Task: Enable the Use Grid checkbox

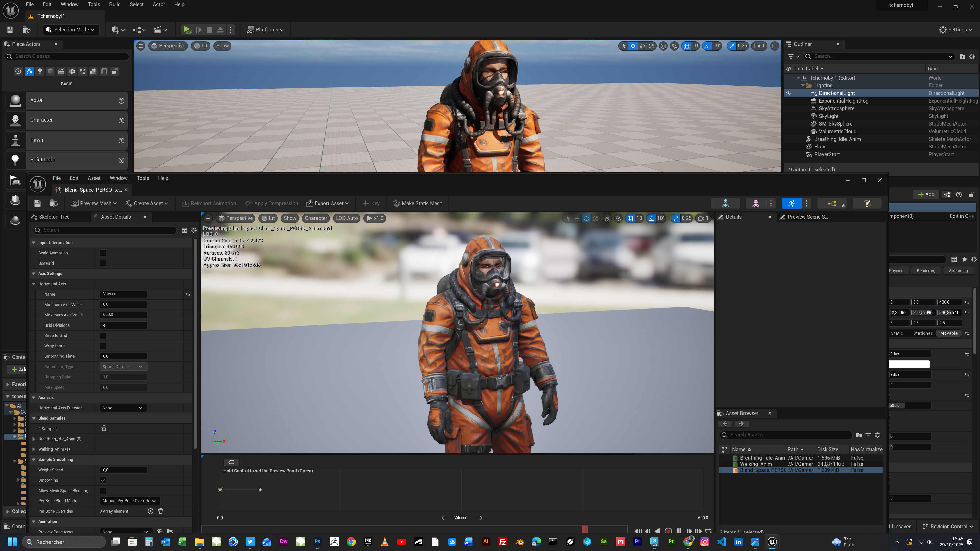Action: tap(103, 263)
